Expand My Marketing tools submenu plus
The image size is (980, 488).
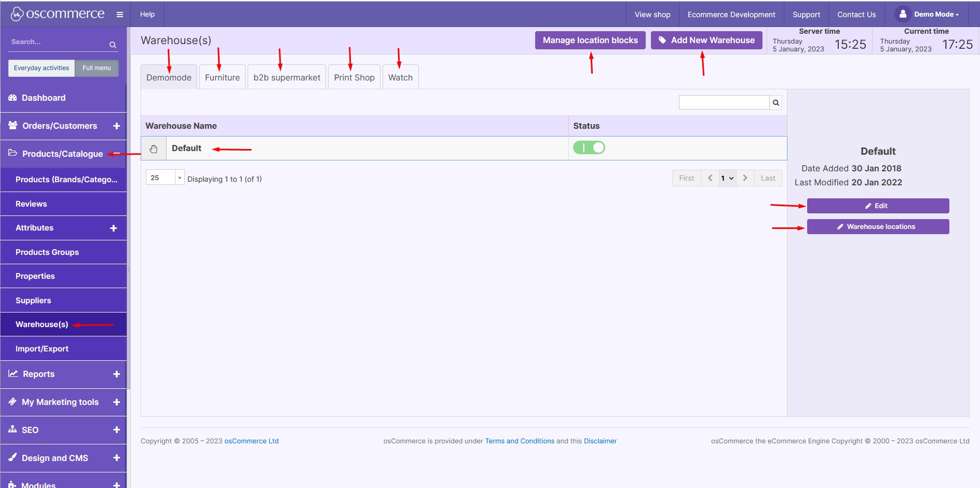[x=116, y=402]
